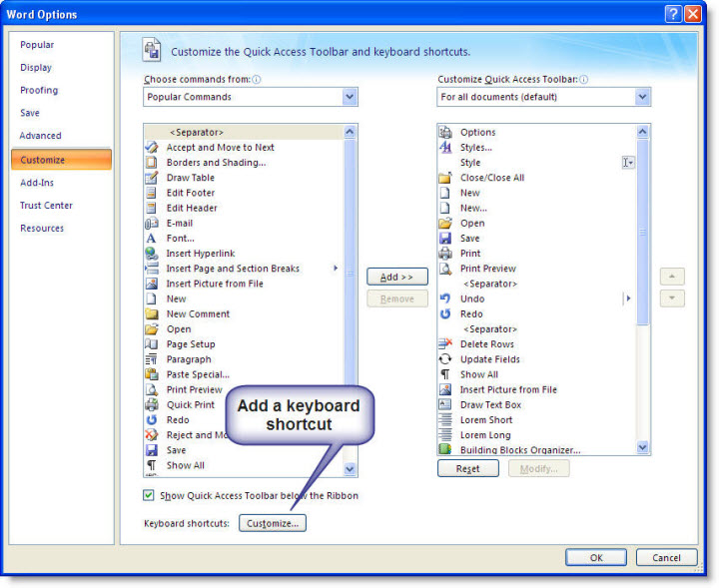The image size is (719, 588).
Task: Open the Resources category
Action: point(42,229)
